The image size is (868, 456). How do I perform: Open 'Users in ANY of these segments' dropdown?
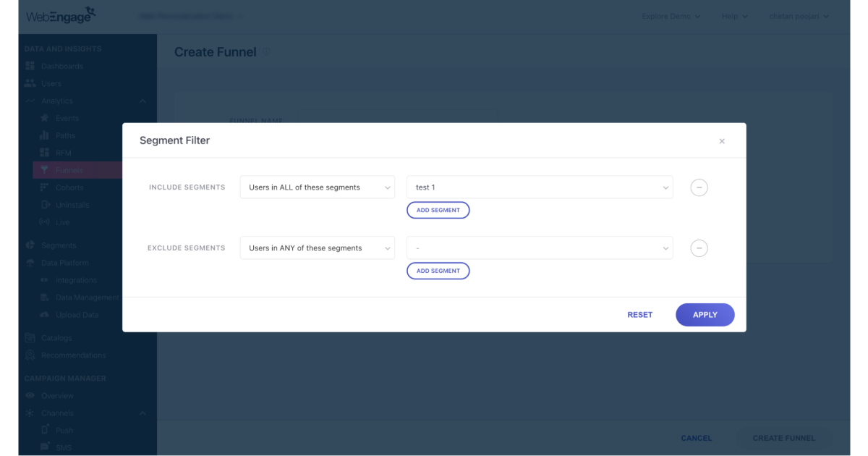pos(317,248)
